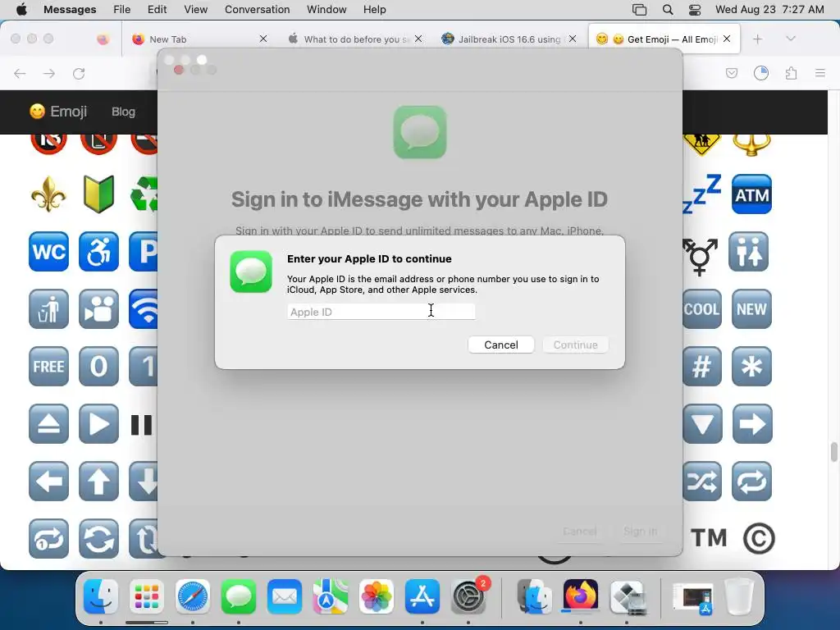The image size is (840, 630).
Task: Select the Japanese beginner symbol emoji
Action: pos(99,194)
